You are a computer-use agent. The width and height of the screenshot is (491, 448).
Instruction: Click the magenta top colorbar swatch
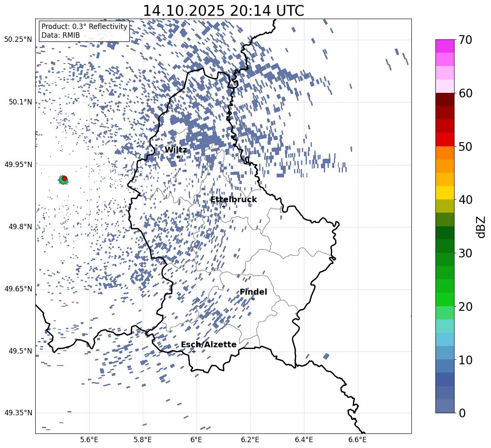coord(445,46)
